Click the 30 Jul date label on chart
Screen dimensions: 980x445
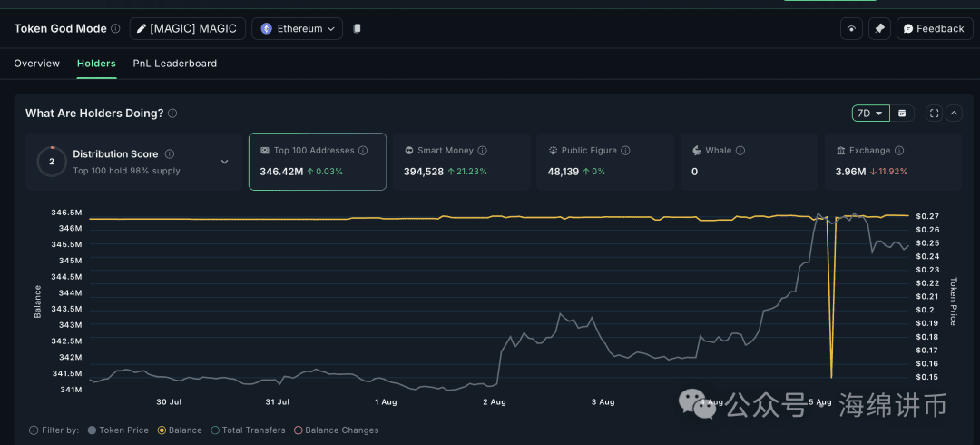click(x=169, y=401)
